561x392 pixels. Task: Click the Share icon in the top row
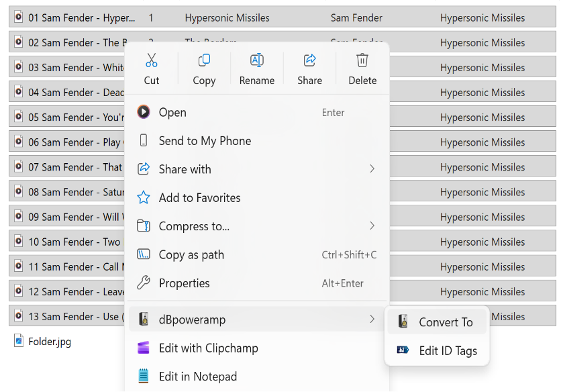pyautogui.click(x=310, y=60)
